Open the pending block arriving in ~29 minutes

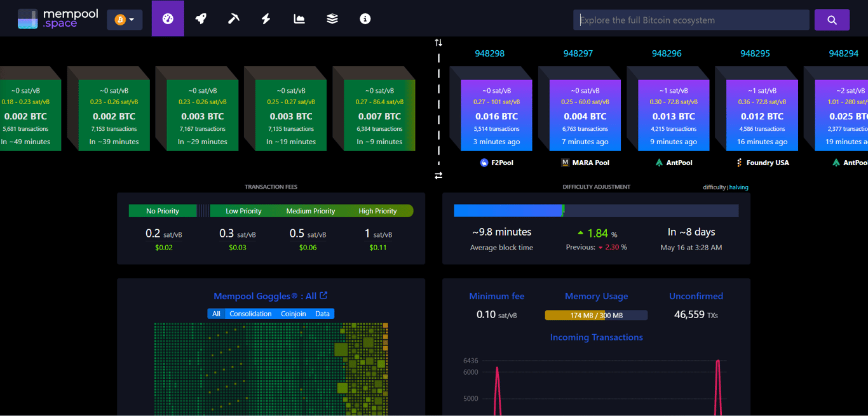(x=202, y=115)
